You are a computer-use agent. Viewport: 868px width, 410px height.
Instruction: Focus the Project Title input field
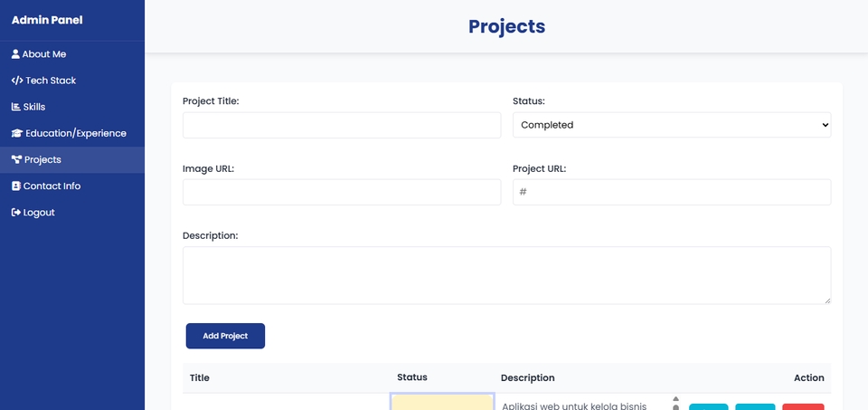342,125
